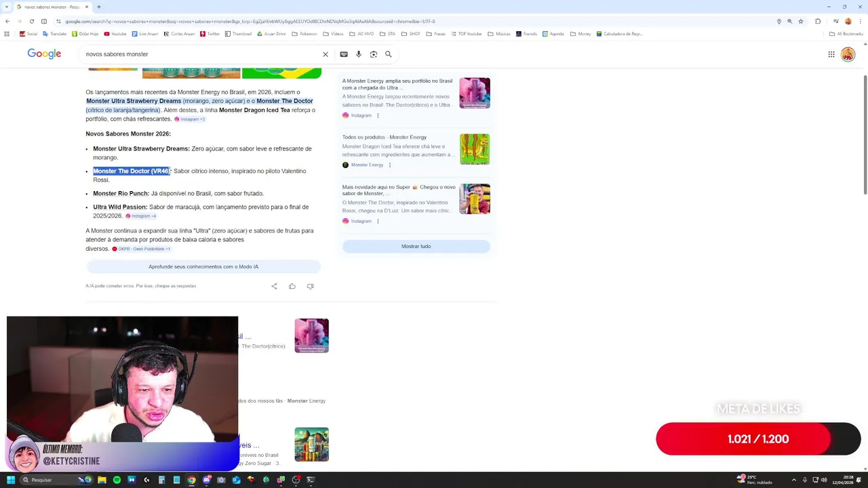This screenshot has height=488, width=868.
Task: Click the Google search input field
Action: [200, 54]
